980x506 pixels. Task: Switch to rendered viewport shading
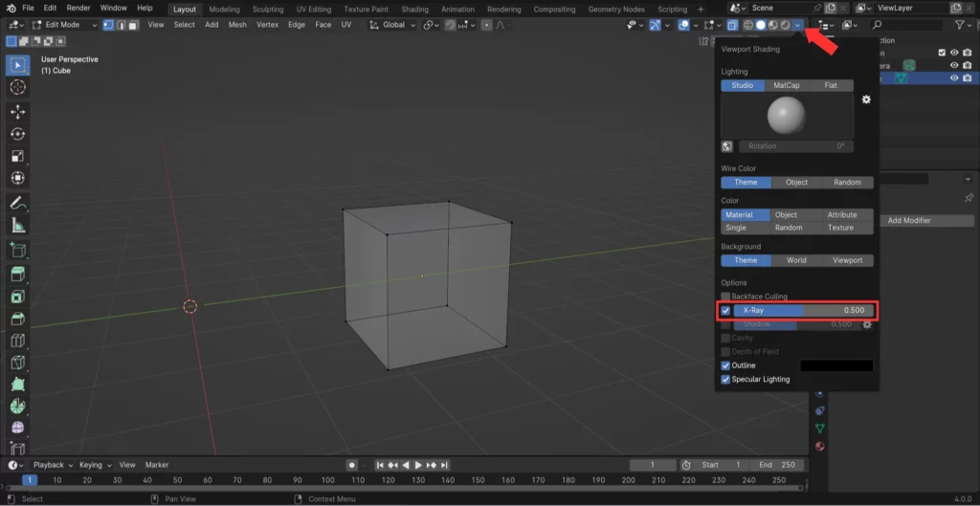click(x=785, y=25)
